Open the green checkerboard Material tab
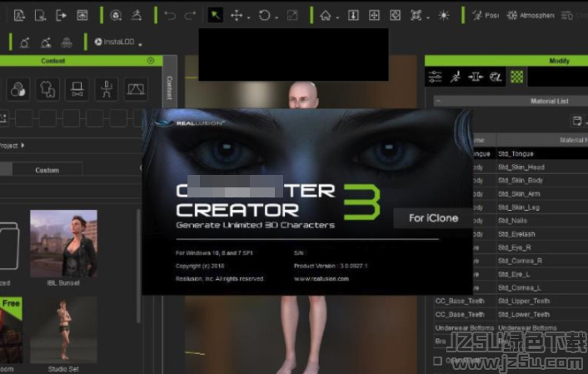 (516, 77)
